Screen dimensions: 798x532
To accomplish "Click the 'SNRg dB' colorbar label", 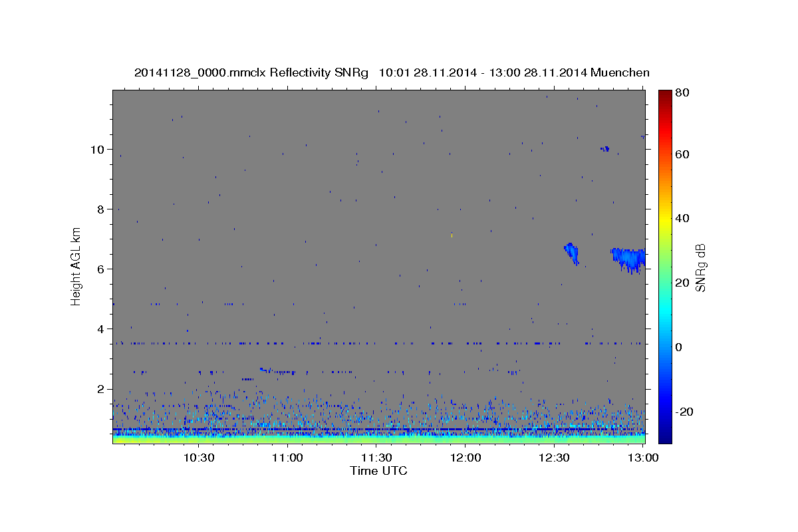I will (700, 268).
